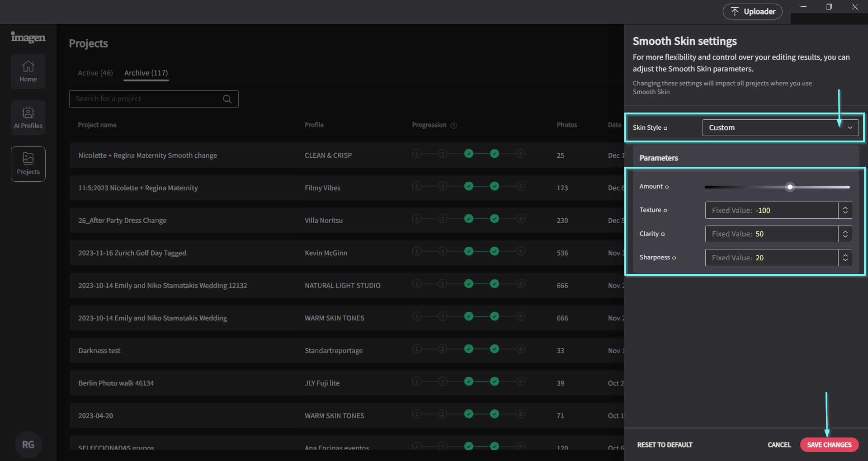Open 26_After Party Dress Change project
The height and width of the screenshot is (461, 868).
[123, 221]
